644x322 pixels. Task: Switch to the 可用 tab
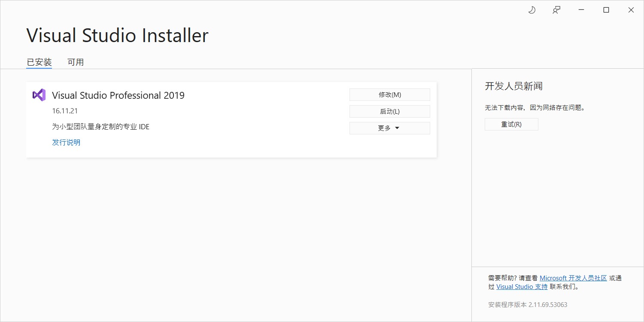click(76, 62)
